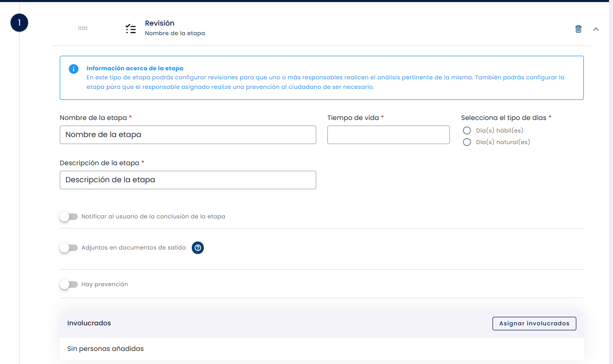Click the Asignar involucrados button
The height and width of the screenshot is (364, 613).
tap(534, 323)
